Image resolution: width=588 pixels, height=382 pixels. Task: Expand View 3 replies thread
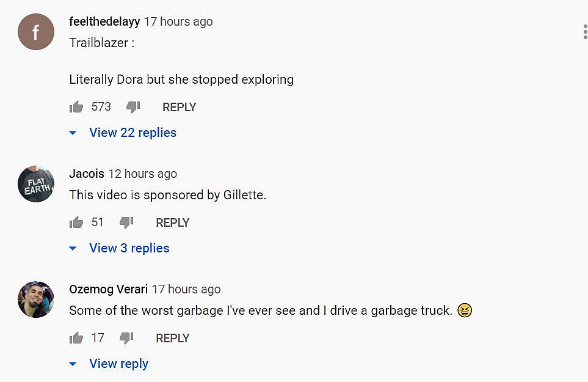click(129, 248)
